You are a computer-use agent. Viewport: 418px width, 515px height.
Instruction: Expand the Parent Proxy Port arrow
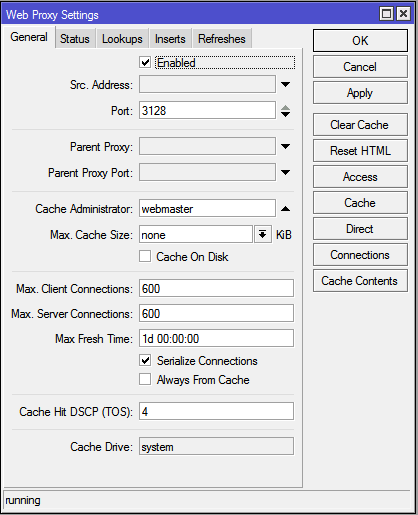[285, 172]
